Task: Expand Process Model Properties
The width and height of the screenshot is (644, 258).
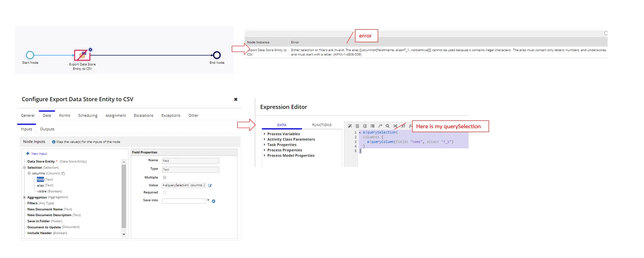Action: [265, 156]
